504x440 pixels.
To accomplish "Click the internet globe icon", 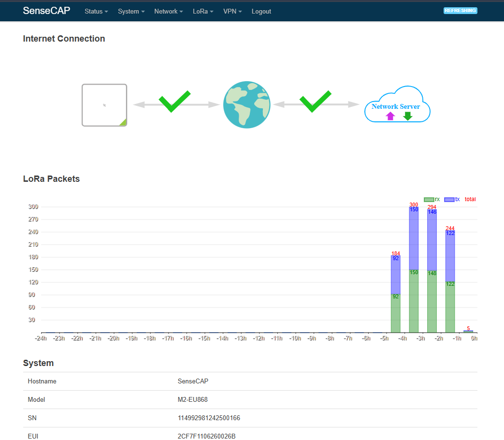I will coord(246,105).
